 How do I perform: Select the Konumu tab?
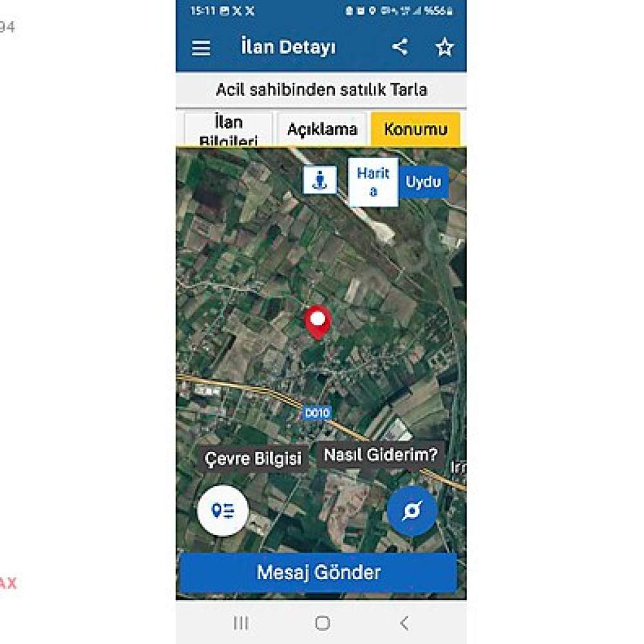(x=415, y=129)
